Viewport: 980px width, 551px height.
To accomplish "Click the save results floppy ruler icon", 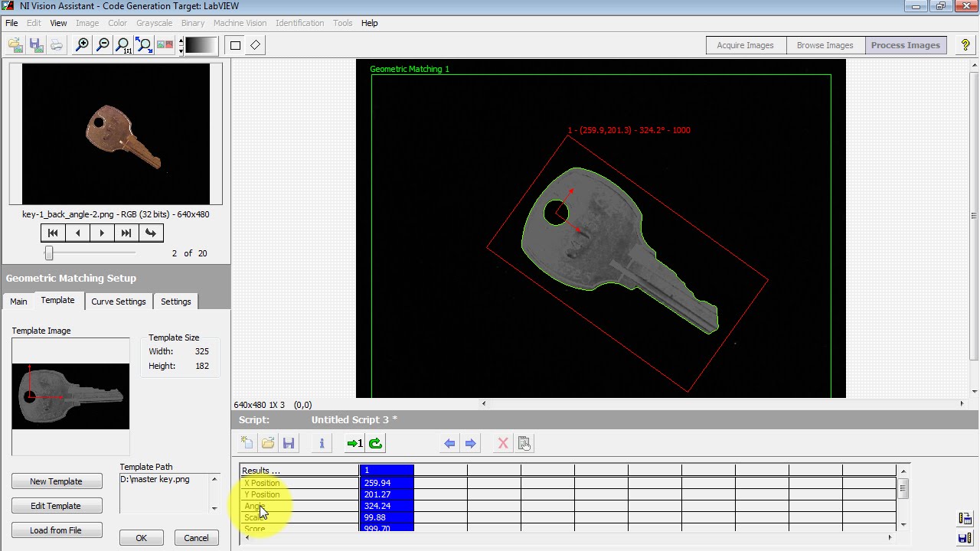I will (965, 539).
